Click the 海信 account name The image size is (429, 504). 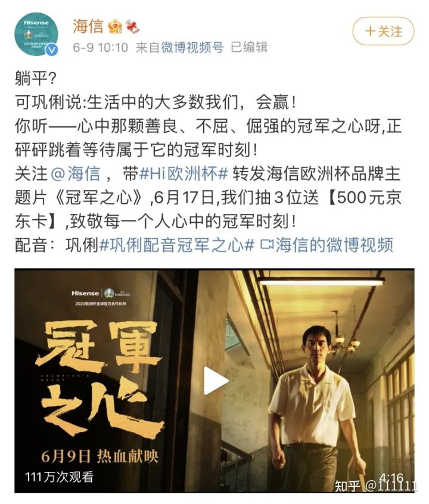click(88, 26)
